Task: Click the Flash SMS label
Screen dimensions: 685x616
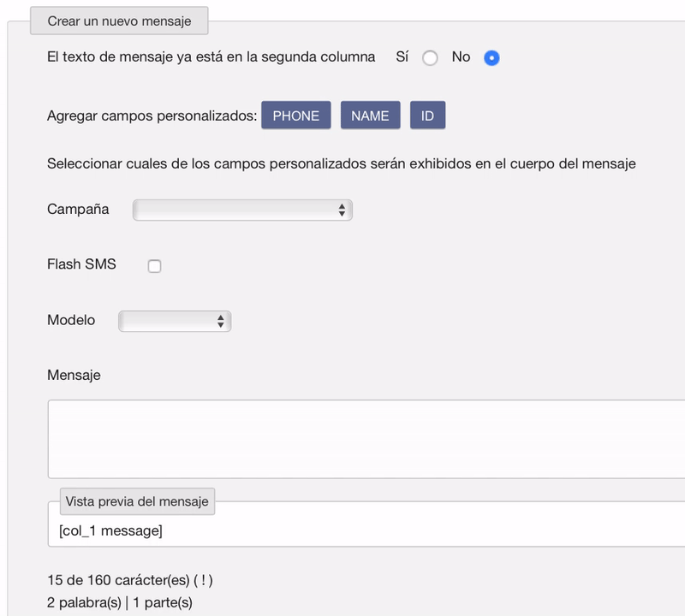Action: pos(81,264)
